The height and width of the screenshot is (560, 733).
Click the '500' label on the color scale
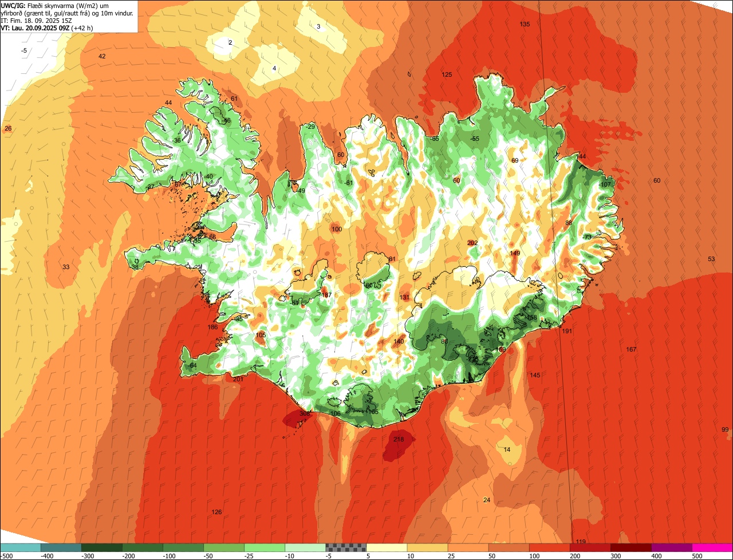point(697,556)
